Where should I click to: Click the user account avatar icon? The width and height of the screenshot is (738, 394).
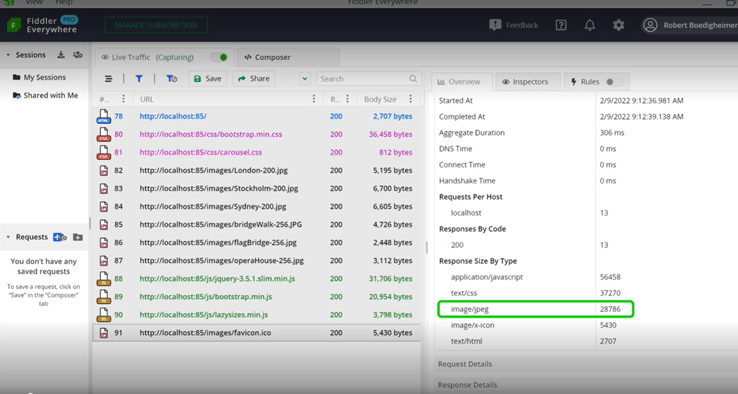[x=650, y=25]
